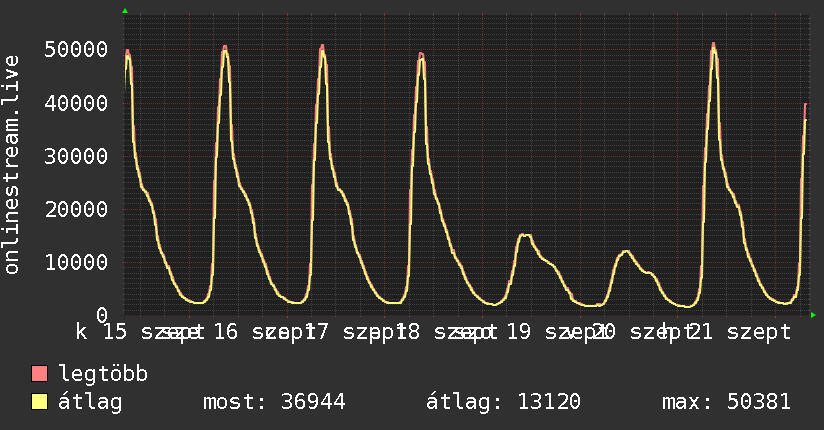Select the legtöbb legend label
This screenshot has width=824, height=430.
pyautogui.click(x=103, y=373)
